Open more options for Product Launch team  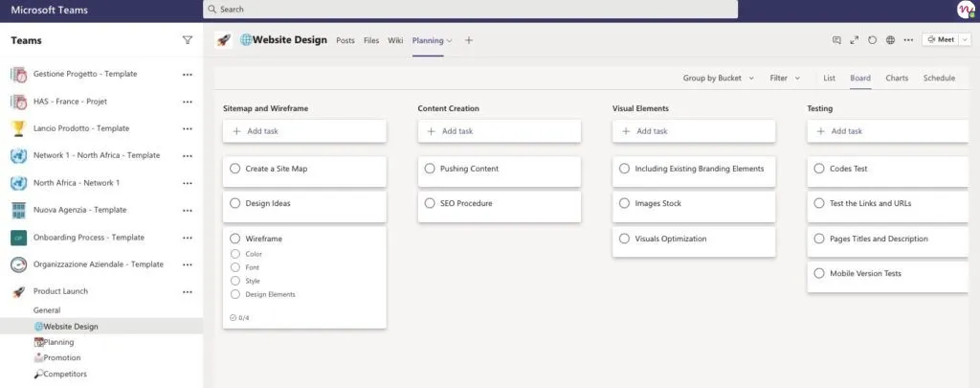(188, 291)
